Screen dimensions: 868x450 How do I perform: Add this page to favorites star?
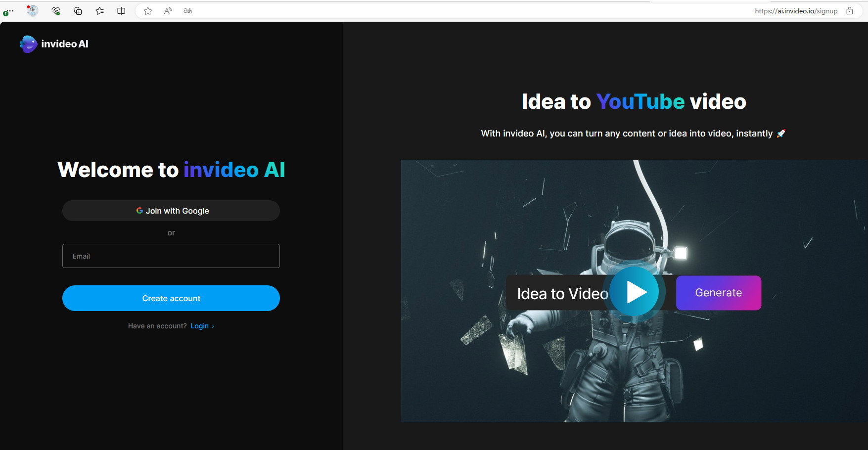(148, 10)
